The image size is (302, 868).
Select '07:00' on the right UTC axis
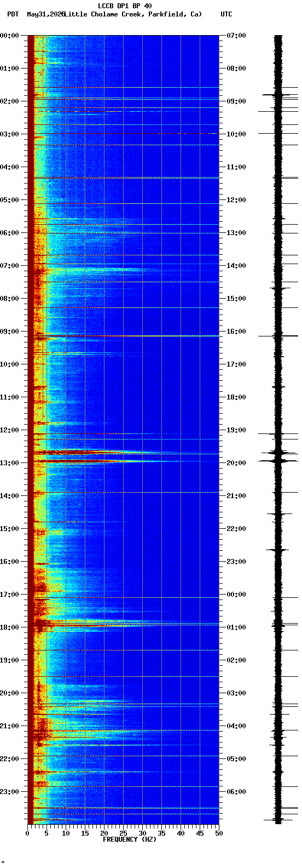click(236, 36)
